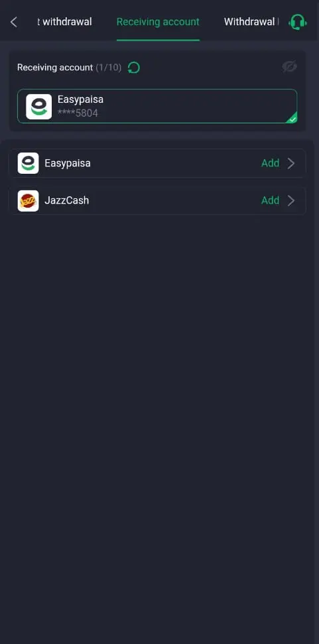
Task: Add a new JazzCash account
Action: 270,200
